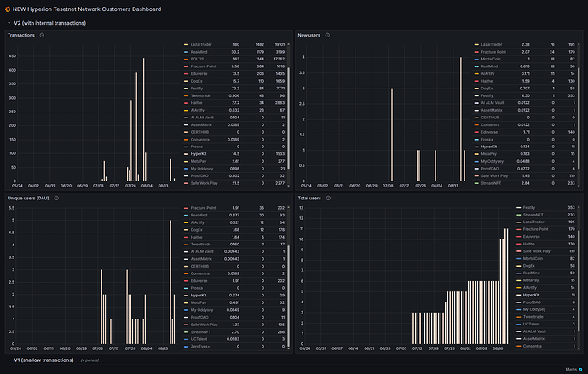The width and height of the screenshot is (588, 374).
Task: Toggle LazaiTrader series in Transactions legend
Action: tap(203, 43)
